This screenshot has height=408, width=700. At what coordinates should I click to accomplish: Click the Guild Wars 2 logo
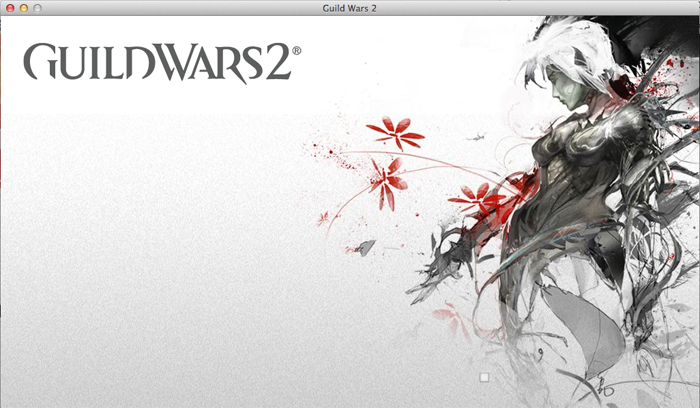click(x=162, y=62)
